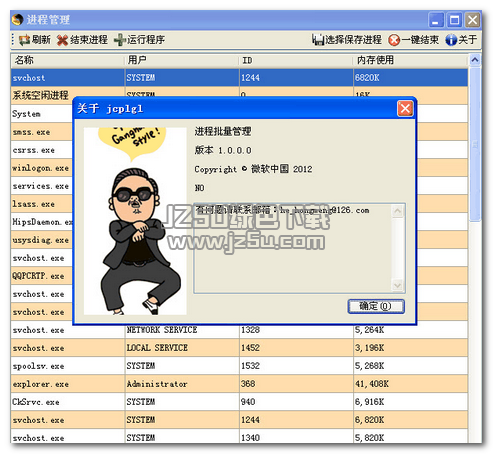Click the contact email text box
This screenshot has width=493, height=454.
point(299,248)
